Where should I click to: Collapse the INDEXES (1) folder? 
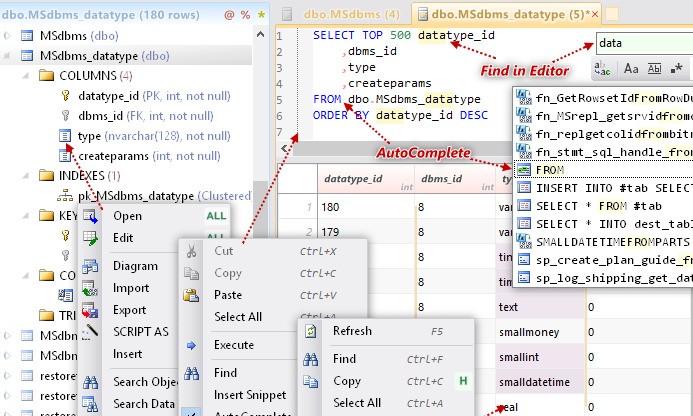coord(26,176)
